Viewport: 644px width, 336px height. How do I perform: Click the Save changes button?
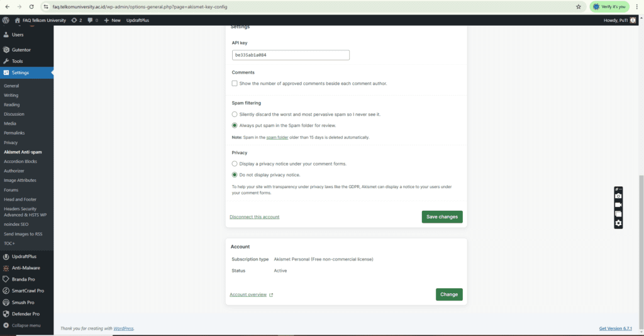tap(442, 217)
